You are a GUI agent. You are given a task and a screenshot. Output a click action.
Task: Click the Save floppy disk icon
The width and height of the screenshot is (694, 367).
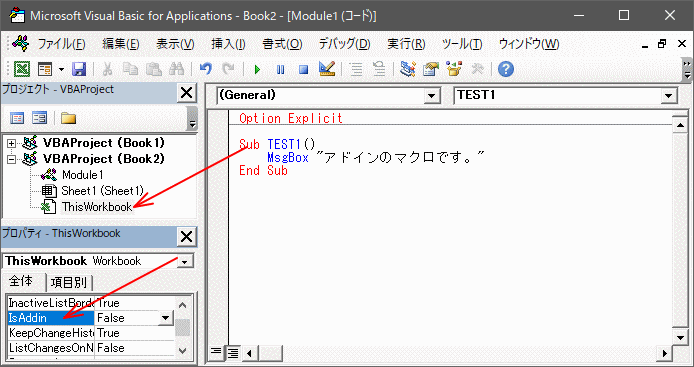click(x=79, y=69)
